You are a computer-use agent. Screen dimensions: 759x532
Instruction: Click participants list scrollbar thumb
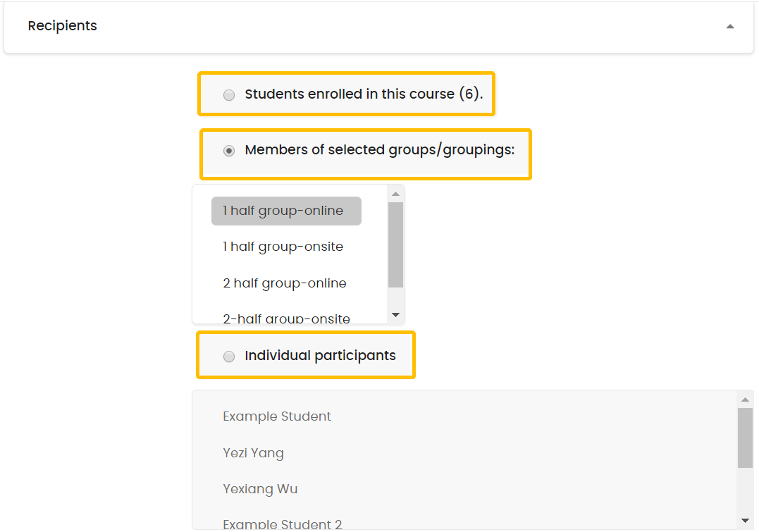coord(745,438)
